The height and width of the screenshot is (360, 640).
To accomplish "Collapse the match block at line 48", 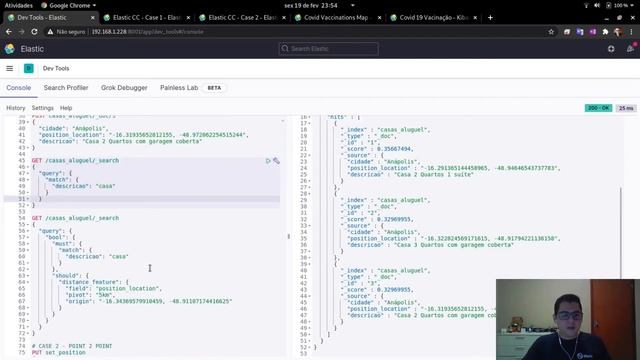I will [x=28, y=180].
